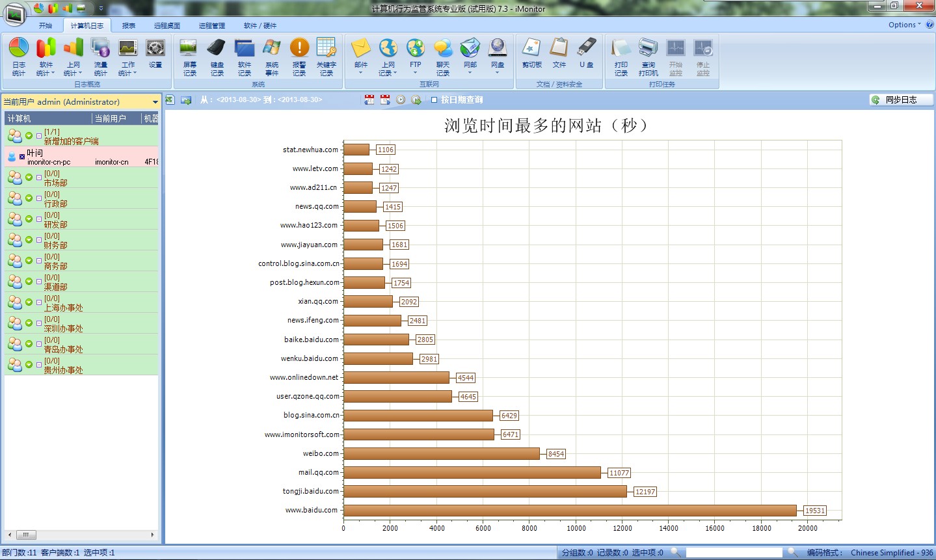Viewport: 936px width, 560px height.
Task: Collapse 贵州办事处 group with green arrow
Action: pyautogui.click(x=29, y=365)
